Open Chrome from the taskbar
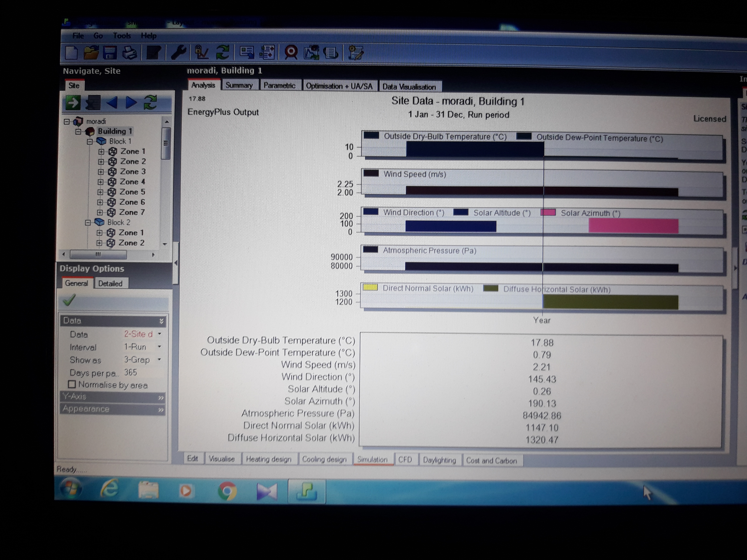The width and height of the screenshot is (747, 560). (x=227, y=491)
